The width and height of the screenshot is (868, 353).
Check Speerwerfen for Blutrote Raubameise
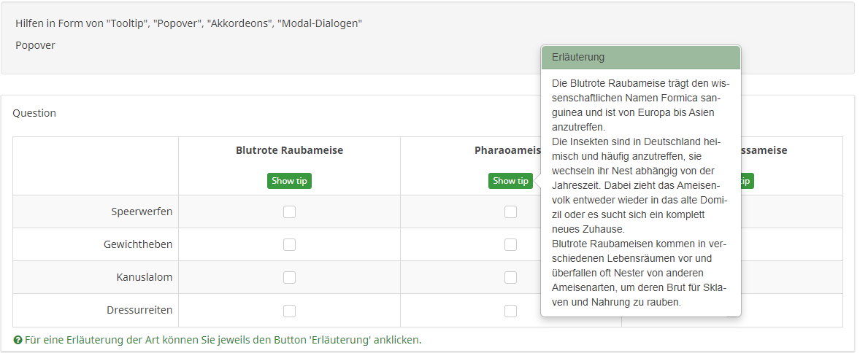coord(290,212)
